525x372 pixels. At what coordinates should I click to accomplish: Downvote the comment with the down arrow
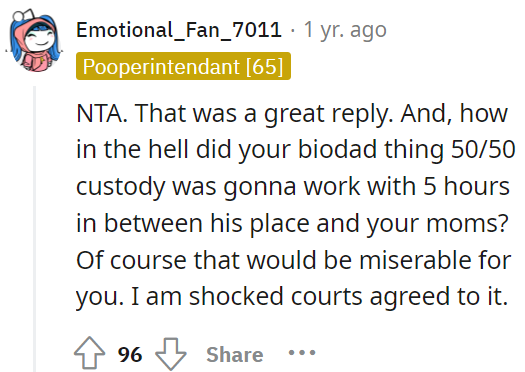[171, 354]
